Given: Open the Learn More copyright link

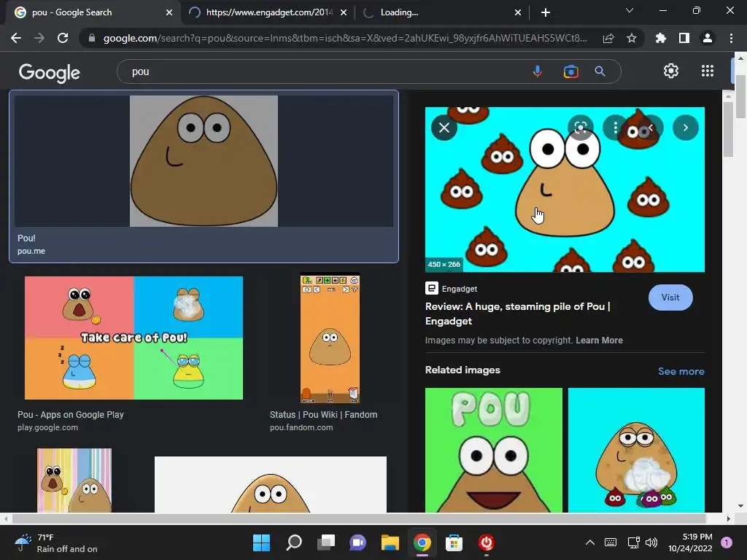Looking at the screenshot, I should coord(599,341).
